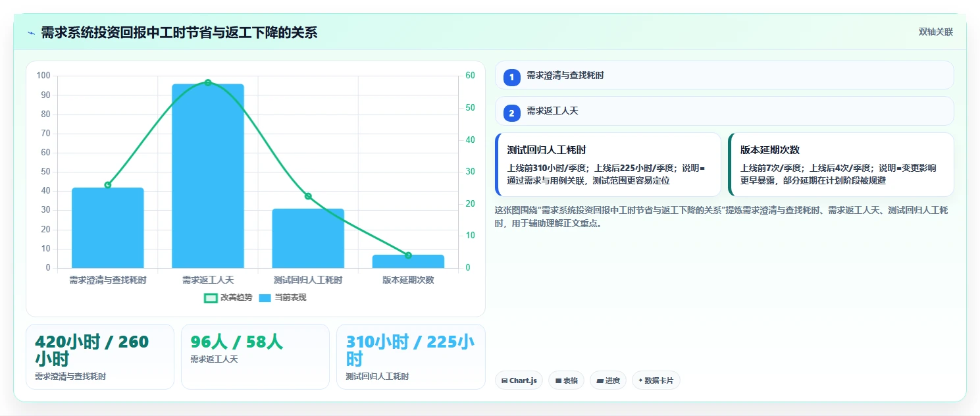Click the trend line point above 需求澄清与查找耗时
The height and width of the screenshot is (416, 980).
pyautogui.click(x=108, y=185)
